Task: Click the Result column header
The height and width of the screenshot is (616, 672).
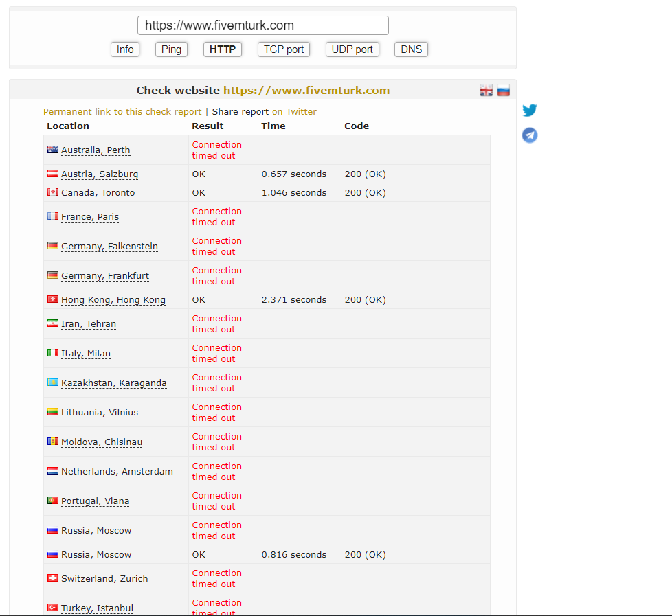Action: click(x=208, y=126)
